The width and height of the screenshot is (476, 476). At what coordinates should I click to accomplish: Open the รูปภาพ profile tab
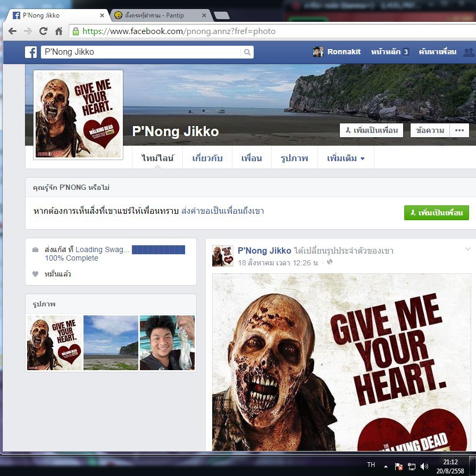tap(295, 158)
